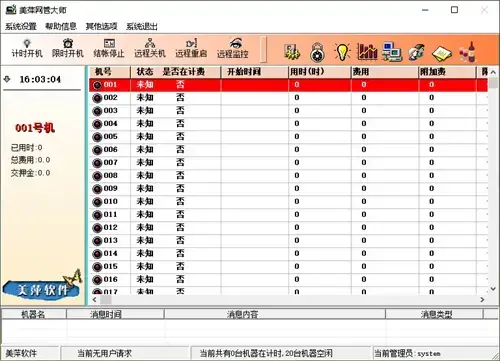
Task: Open the 系统退出 menu
Action: click(x=142, y=26)
